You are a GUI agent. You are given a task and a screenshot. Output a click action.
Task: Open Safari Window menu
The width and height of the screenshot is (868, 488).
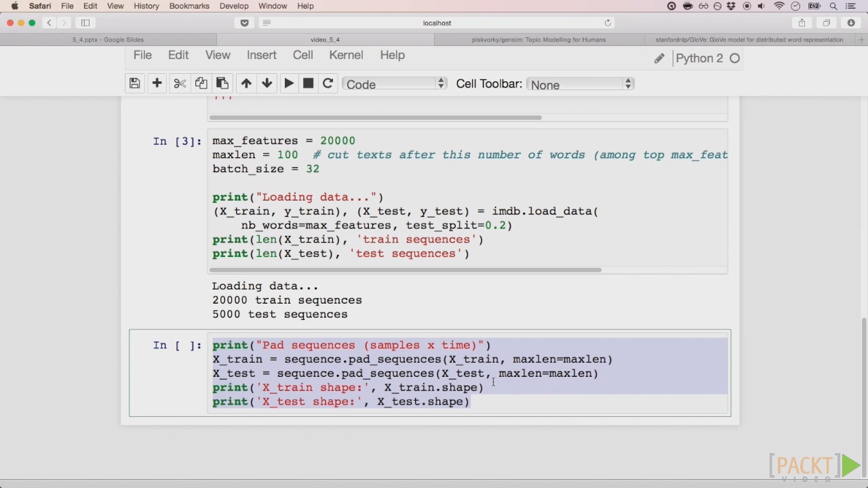tap(273, 5)
